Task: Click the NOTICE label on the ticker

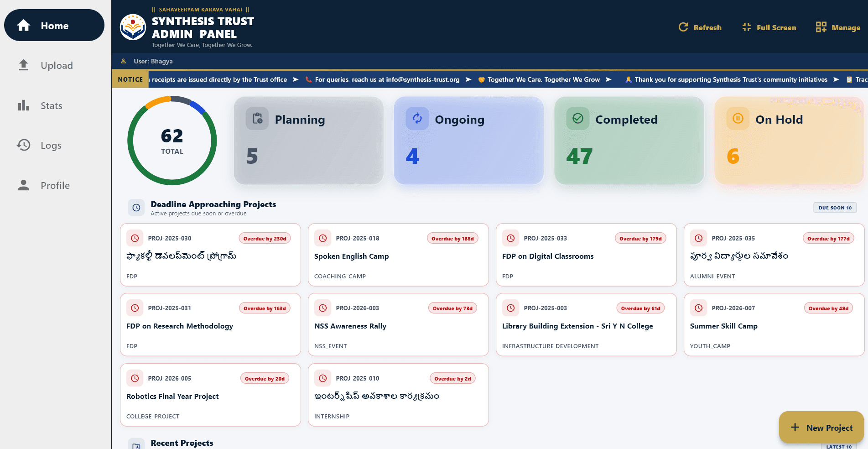Action: 130,79
